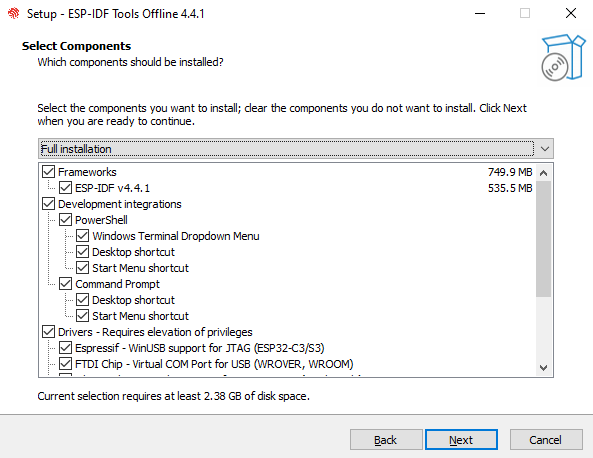Uncheck Drivers requiring elevation of privileges
Viewport: 593px width, 458px height.
point(48,332)
